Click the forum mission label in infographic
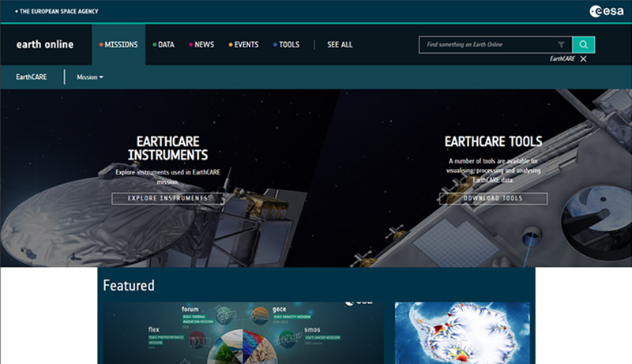 (190, 310)
